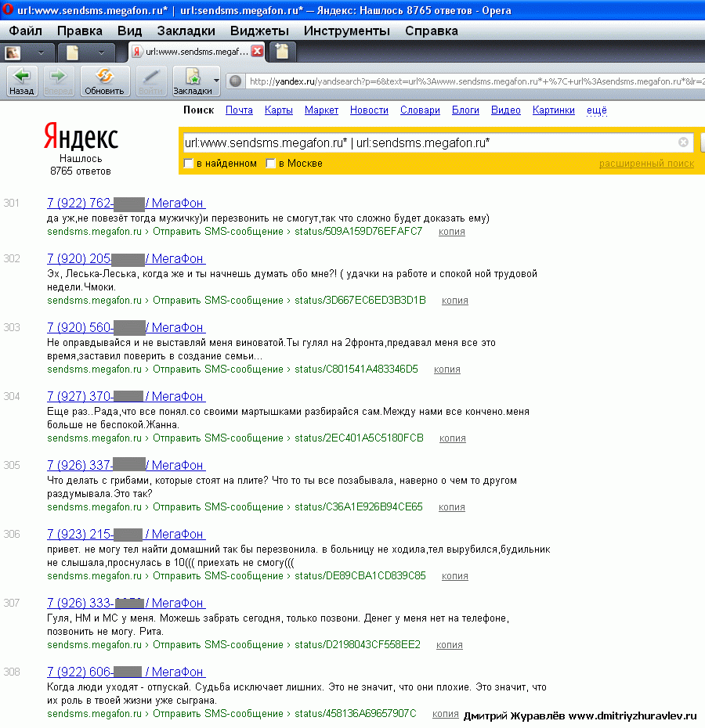Click the Яндекс logo

[81, 136]
